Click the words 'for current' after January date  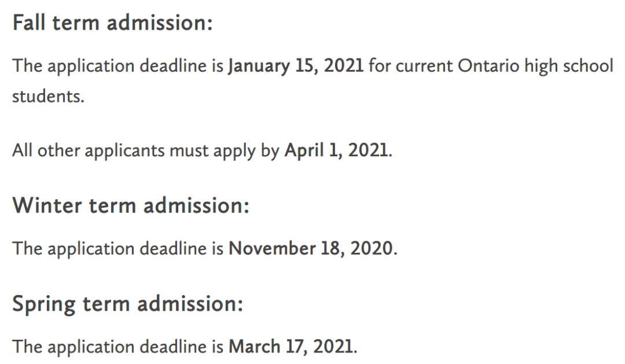point(410,66)
